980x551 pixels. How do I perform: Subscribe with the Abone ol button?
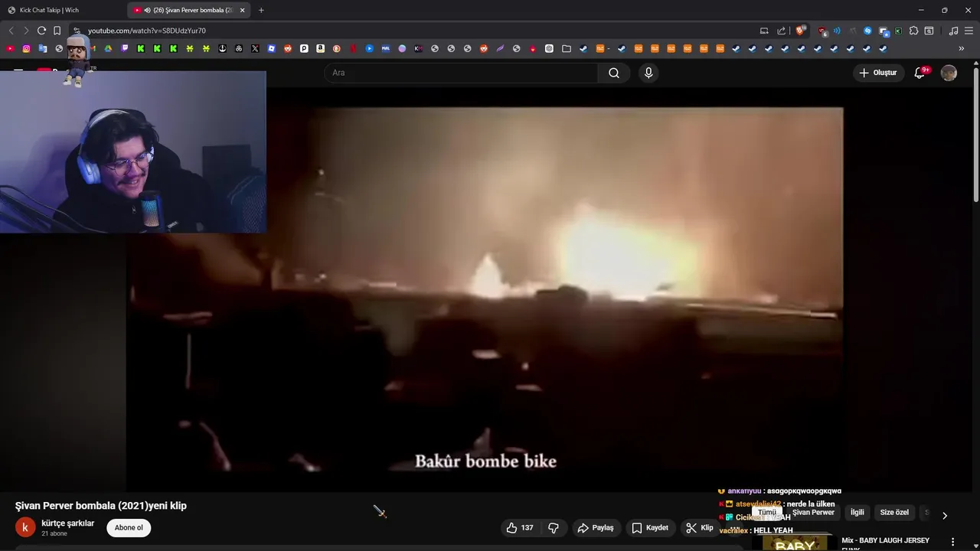point(129,528)
